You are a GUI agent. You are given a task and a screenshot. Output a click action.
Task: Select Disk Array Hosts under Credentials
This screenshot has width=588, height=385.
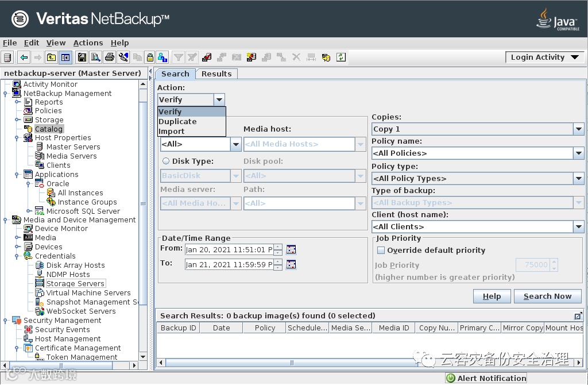coord(75,265)
